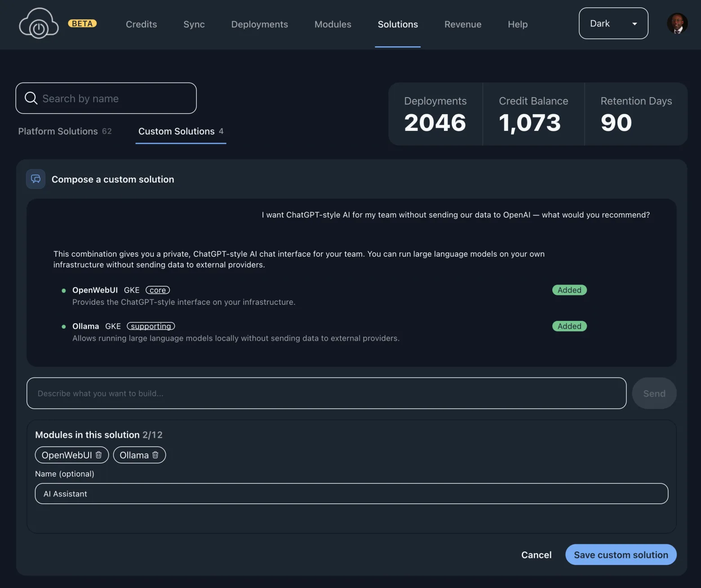This screenshot has height=588, width=701.
Task: Click the Credit Balance 1,073 stat
Action: point(533,114)
